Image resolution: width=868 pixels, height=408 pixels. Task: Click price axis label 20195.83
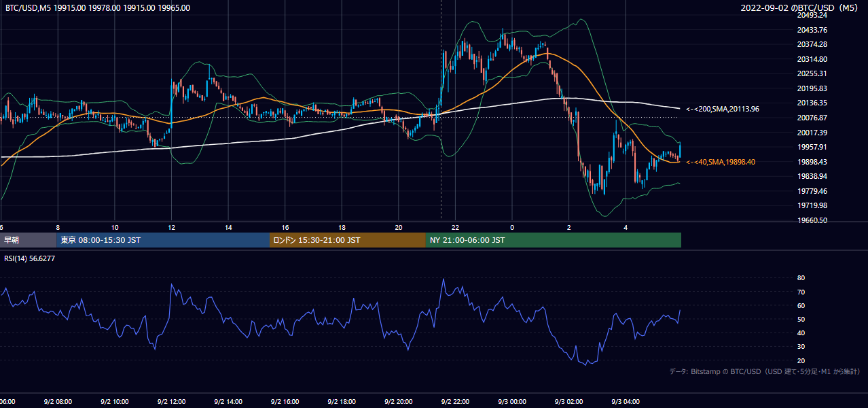pos(812,88)
